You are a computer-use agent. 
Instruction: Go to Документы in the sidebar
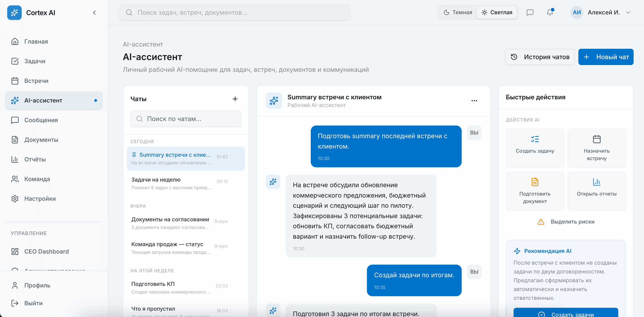point(54,140)
